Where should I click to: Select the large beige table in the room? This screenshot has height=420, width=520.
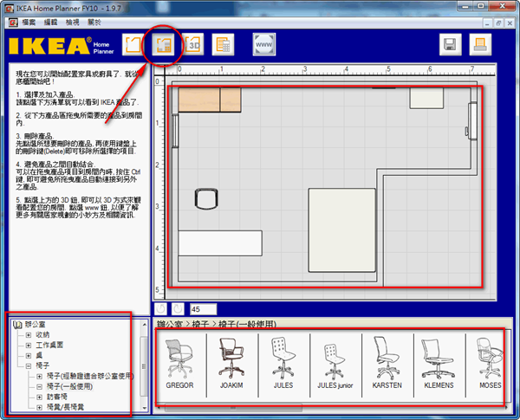(x=342, y=230)
